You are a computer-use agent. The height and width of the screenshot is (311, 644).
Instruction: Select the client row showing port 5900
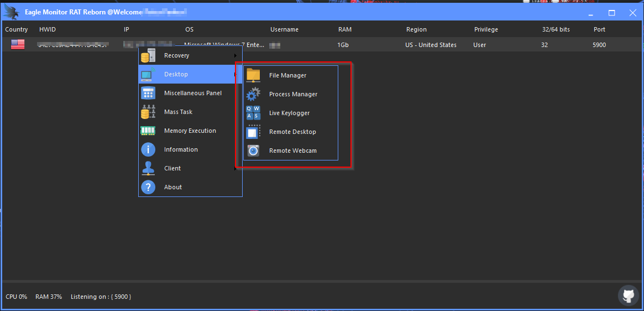(x=599, y=45)
